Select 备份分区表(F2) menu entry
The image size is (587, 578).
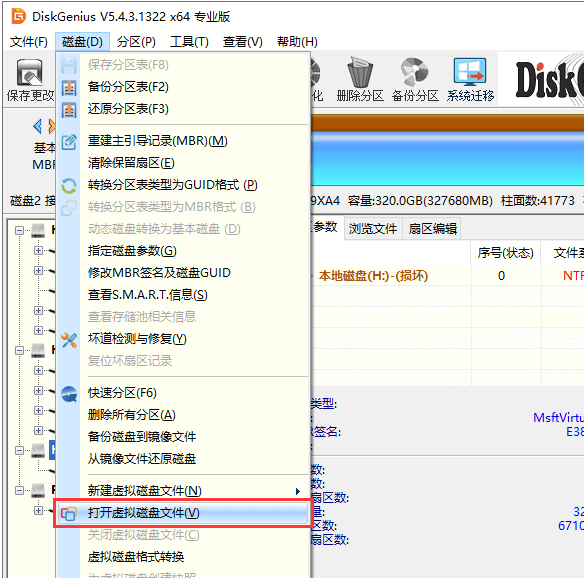183,87
